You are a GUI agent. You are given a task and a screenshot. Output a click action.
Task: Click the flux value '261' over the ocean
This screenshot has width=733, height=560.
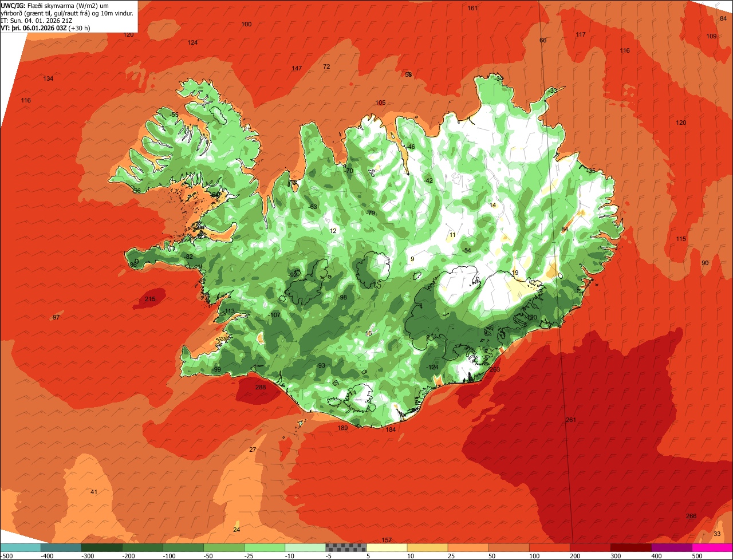(570, 420)
